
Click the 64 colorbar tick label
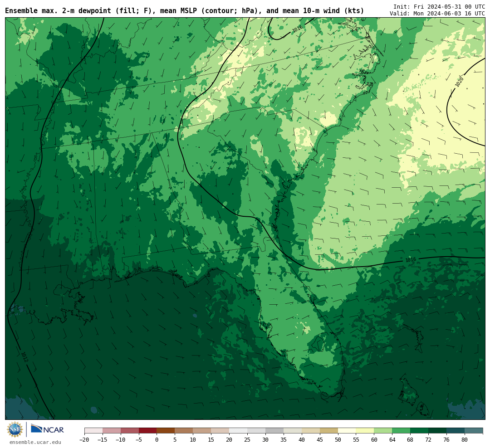[392, 440]
